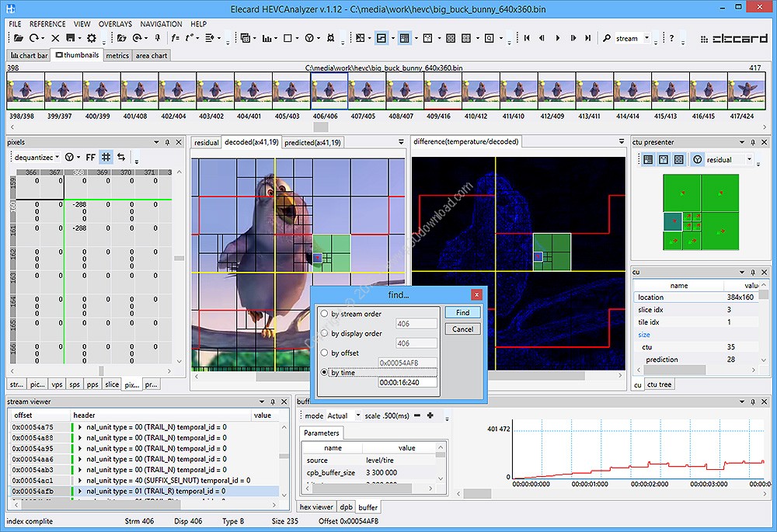Open the FILE menu
The width and height of the screenshot is (777, 532).
[x=15, y=24]
